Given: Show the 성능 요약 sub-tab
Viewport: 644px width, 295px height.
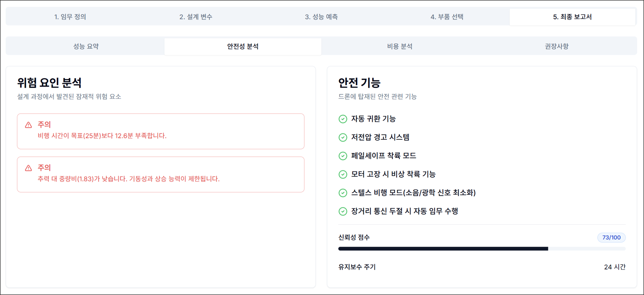Looking at the screenshot, I should pos(86,46).
